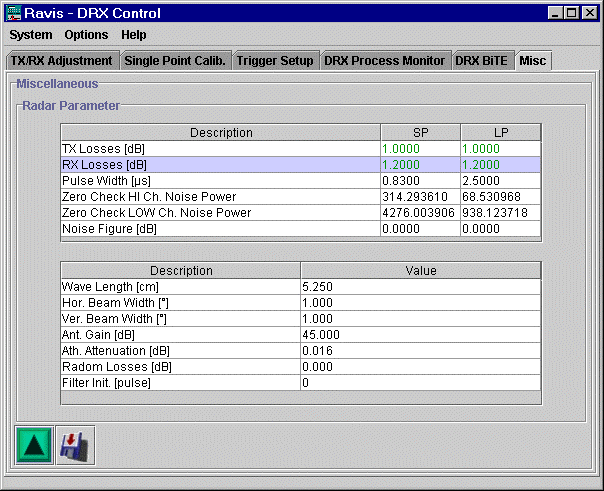This screenshot has height=491, width=604.
Task: Click the Filter Init. value 0
Action: (421, 382)
